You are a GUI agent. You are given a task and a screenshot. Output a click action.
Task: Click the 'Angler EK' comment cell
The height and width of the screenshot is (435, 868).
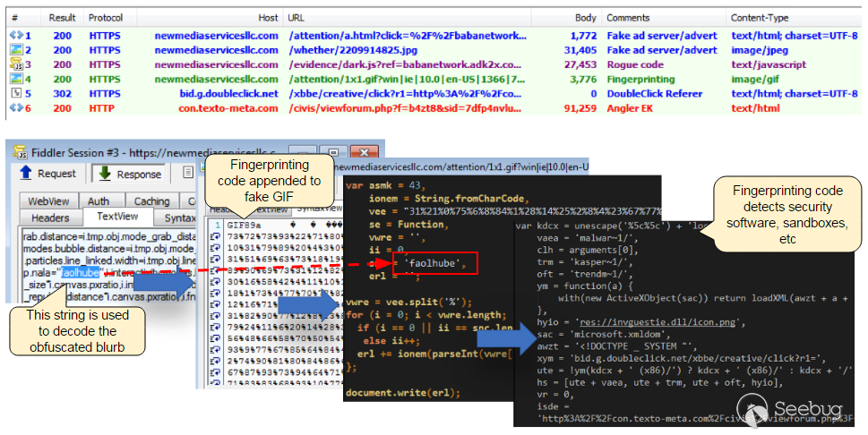(x=630, y=108)
